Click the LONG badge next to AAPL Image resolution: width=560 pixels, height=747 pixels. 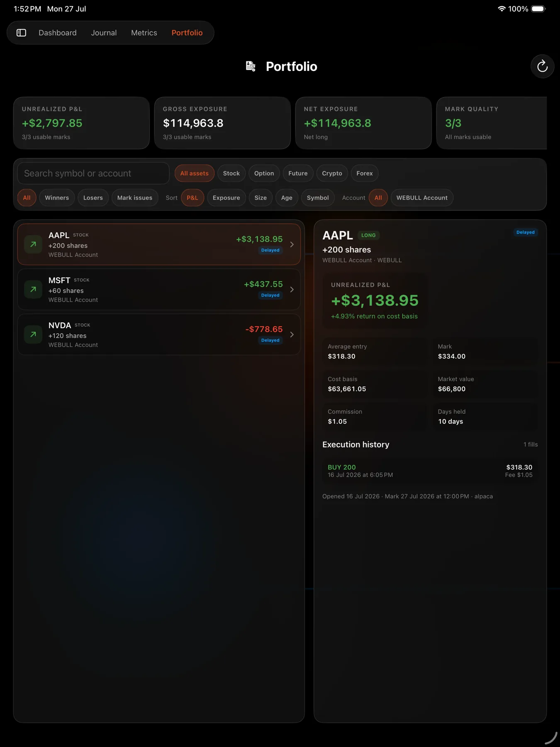[368, 235]
